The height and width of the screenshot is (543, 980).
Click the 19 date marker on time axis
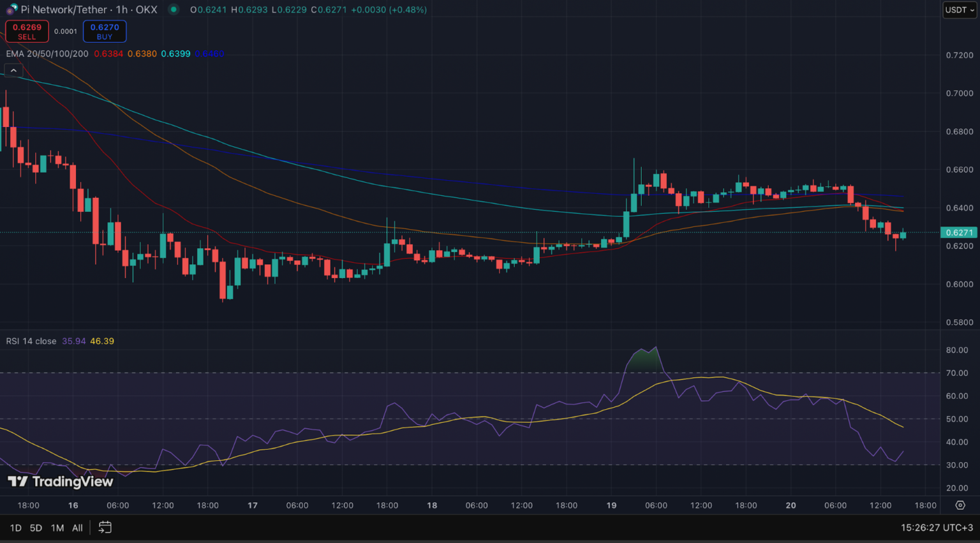[x=611, y=505]
